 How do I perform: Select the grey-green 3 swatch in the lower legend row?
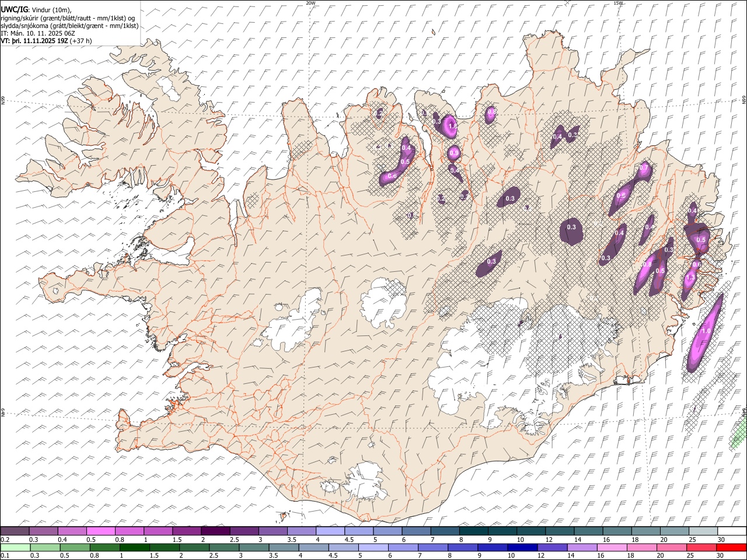(x=254, y=547)
